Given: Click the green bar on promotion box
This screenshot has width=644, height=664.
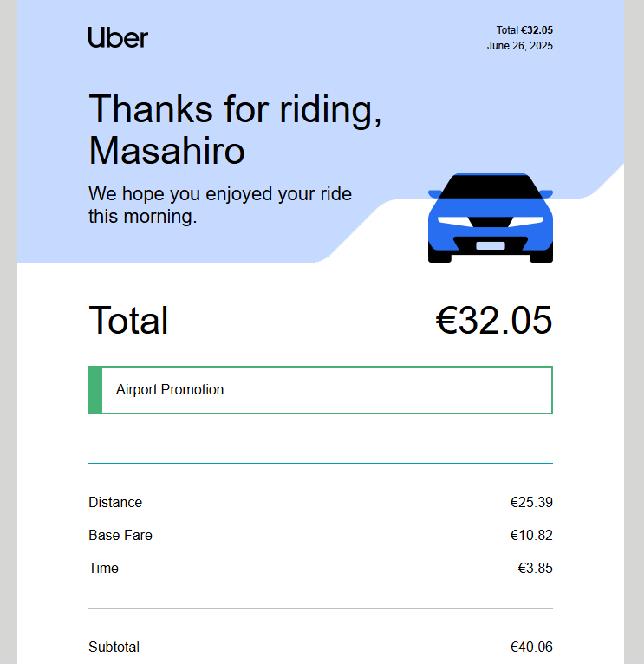Looking at the screenshot, I should 95,389.
